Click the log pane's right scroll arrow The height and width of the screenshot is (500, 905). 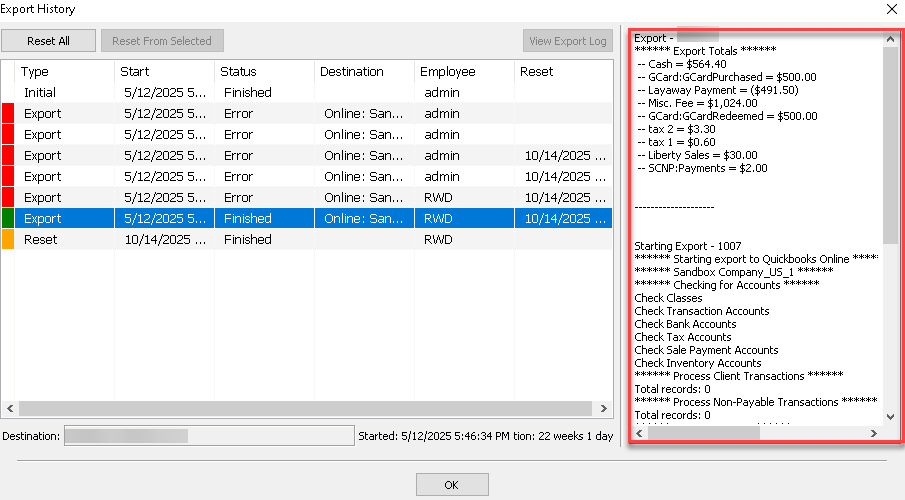click(874, 433)
